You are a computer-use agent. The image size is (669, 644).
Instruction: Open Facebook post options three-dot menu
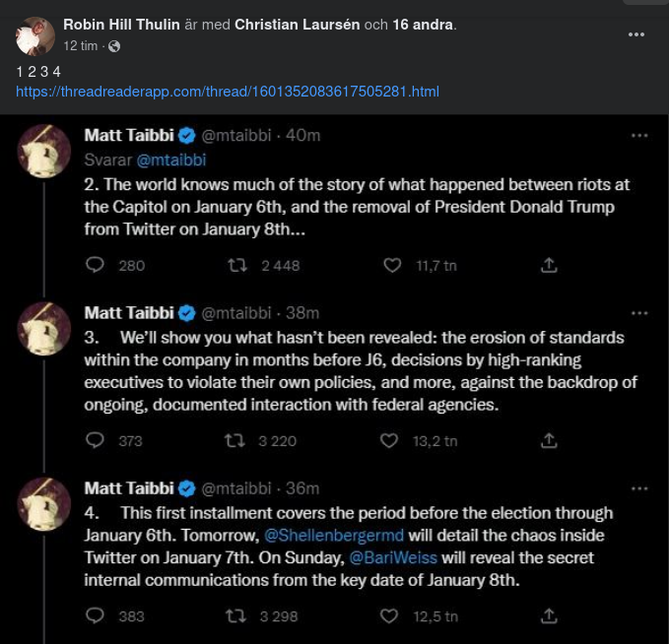(637, 33)
